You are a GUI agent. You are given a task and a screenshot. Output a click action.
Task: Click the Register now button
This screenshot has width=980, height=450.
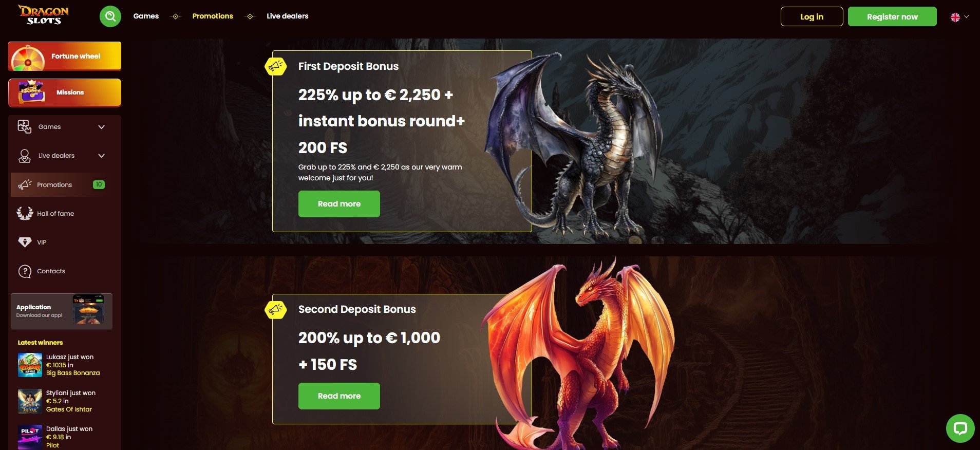point(892,16)
